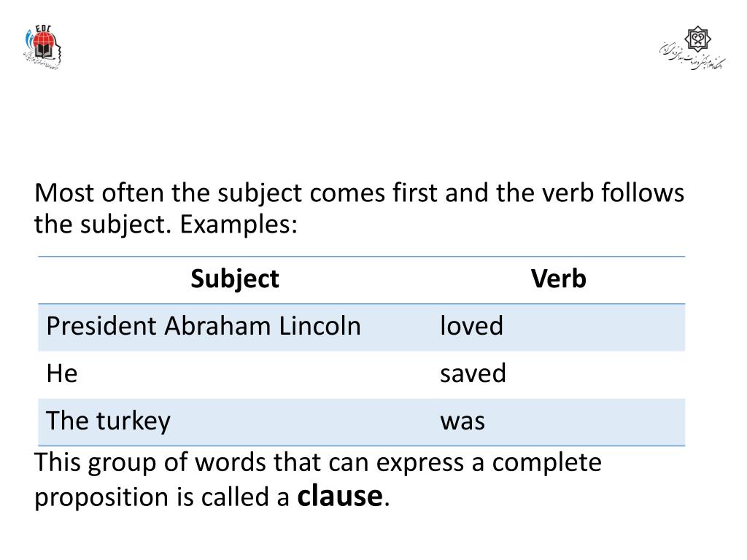This screenshot has width=747, height=560.
Task: Click the word 'Examples:' in the intro
Action: pos(239,225)
